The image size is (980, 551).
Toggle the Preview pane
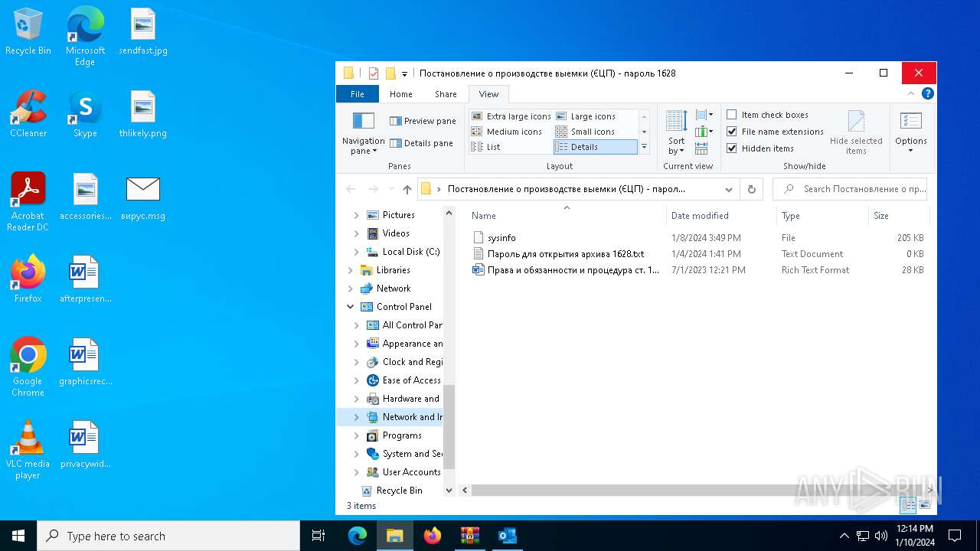(423, 121)
